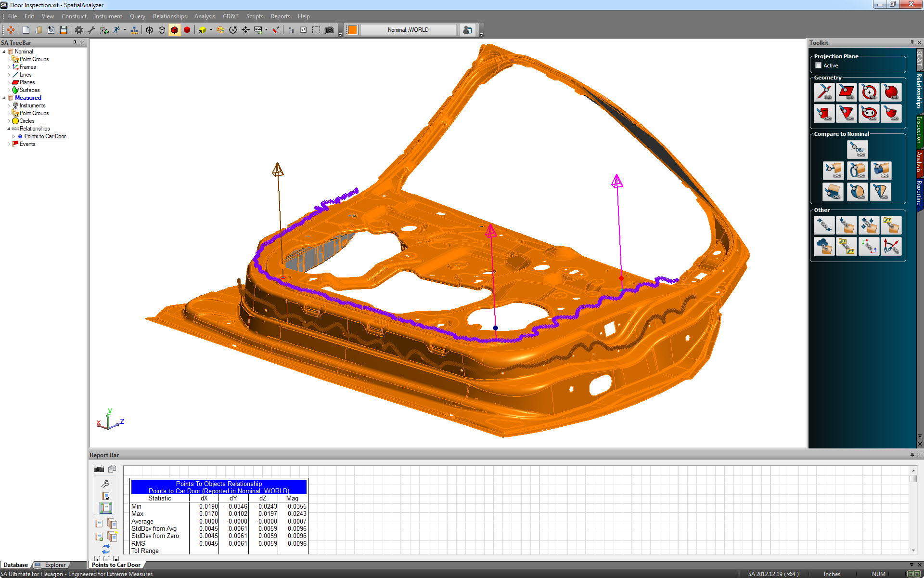Enable the Projection Plane Active checkbox

coord(818,66)
